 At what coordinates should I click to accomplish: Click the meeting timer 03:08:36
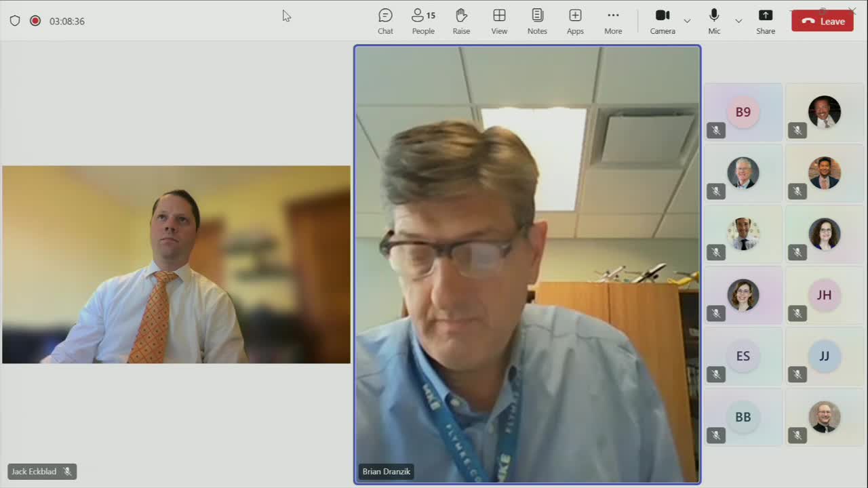67,21
